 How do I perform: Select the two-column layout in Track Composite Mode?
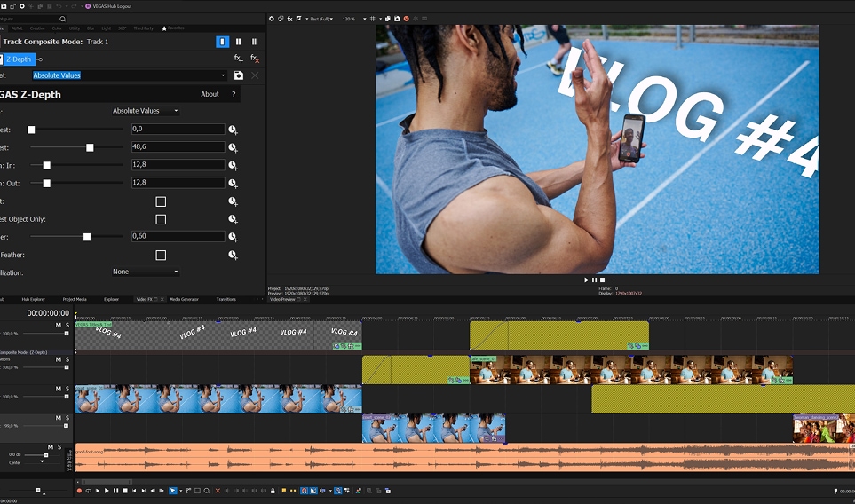[238, 42]
